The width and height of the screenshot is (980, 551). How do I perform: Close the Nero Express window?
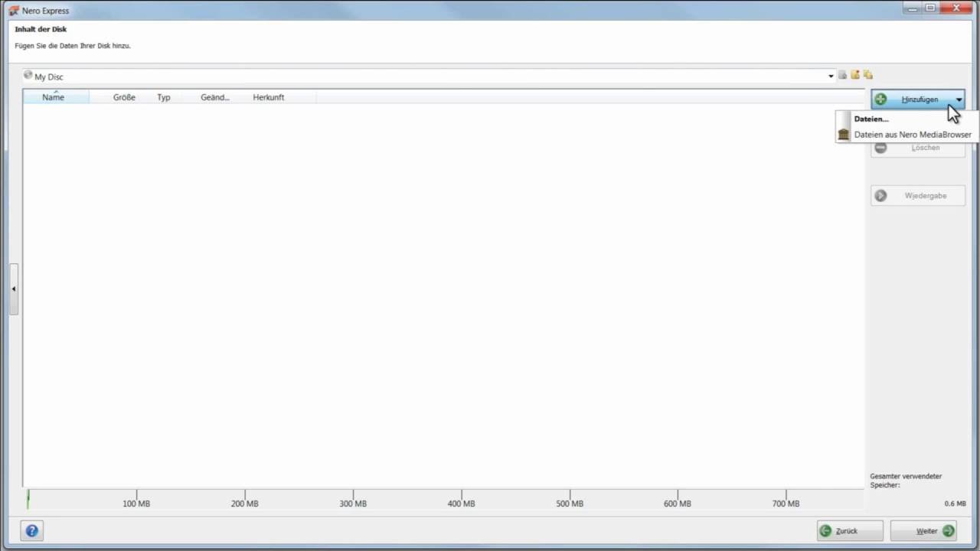point(956,8)
